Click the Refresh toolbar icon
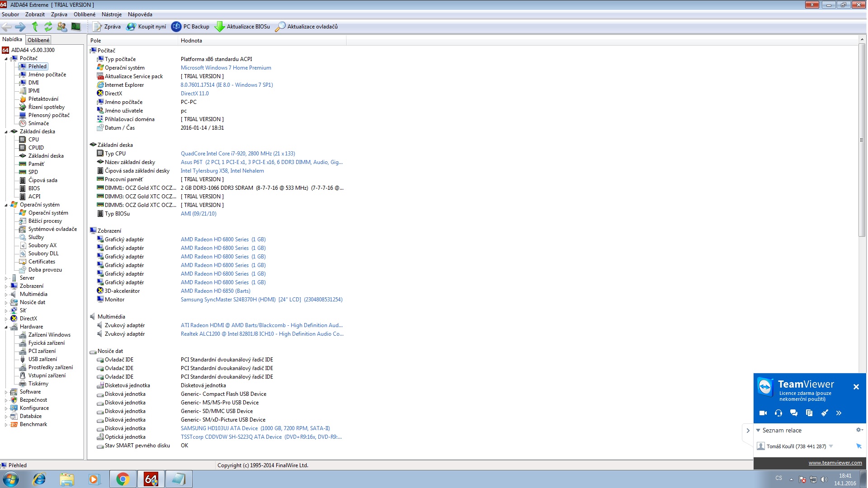Viewport: 868px width, 488px height. [48, 27]
